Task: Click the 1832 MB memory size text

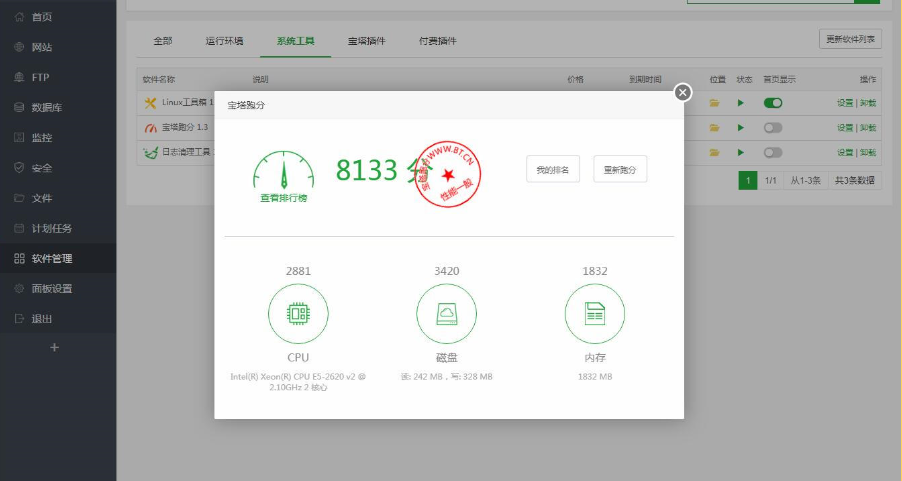Action: 595,377
